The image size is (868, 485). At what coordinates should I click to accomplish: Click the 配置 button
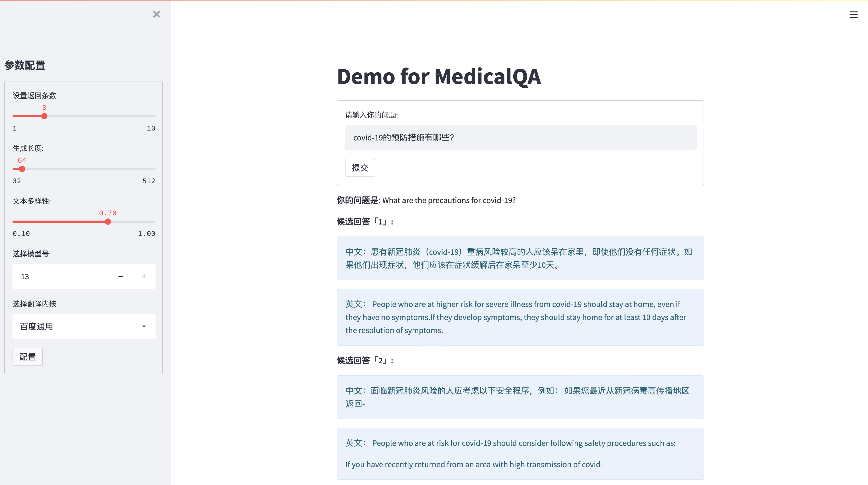[x=28, y=357]
